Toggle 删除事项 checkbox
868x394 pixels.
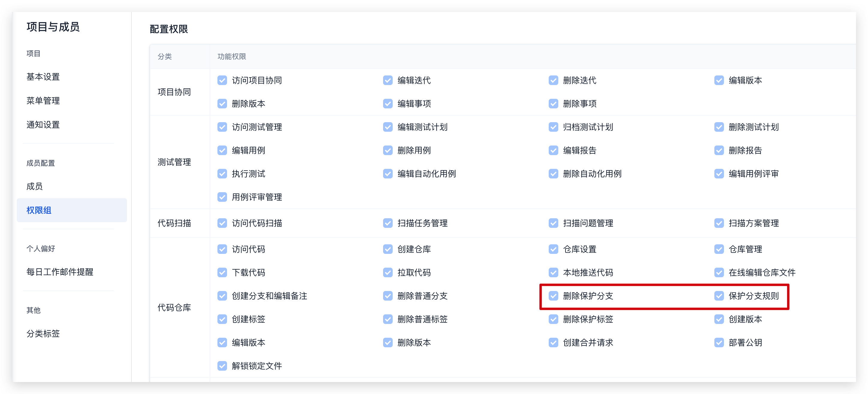click(553, 104)
